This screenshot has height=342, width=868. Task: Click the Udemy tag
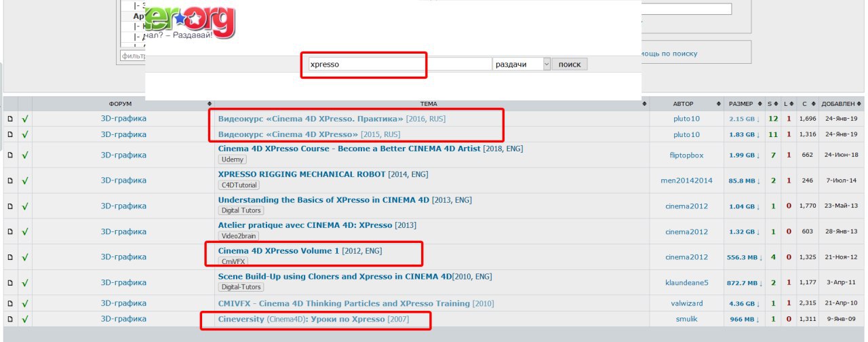[232, 159]
